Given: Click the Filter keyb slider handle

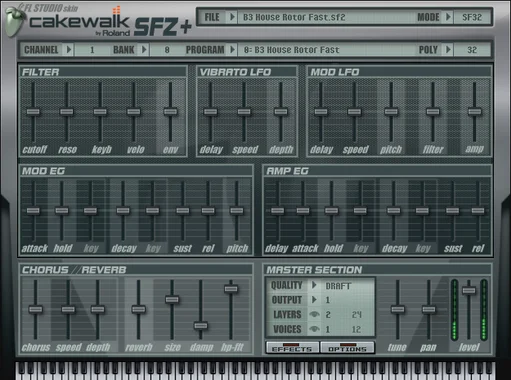Looking at the screenshot, I should (100, 112).
